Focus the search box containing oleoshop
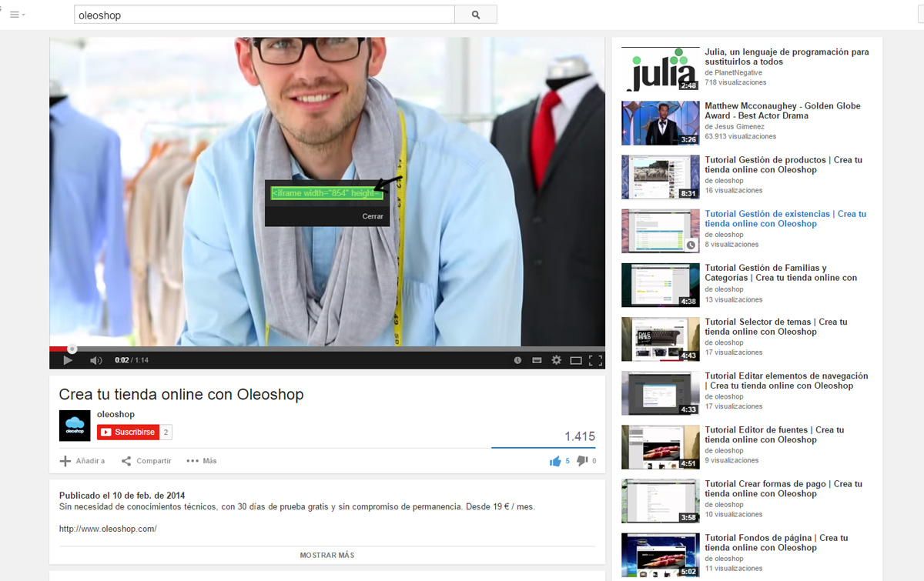This screenshot has width=924, height=581. 264,15
